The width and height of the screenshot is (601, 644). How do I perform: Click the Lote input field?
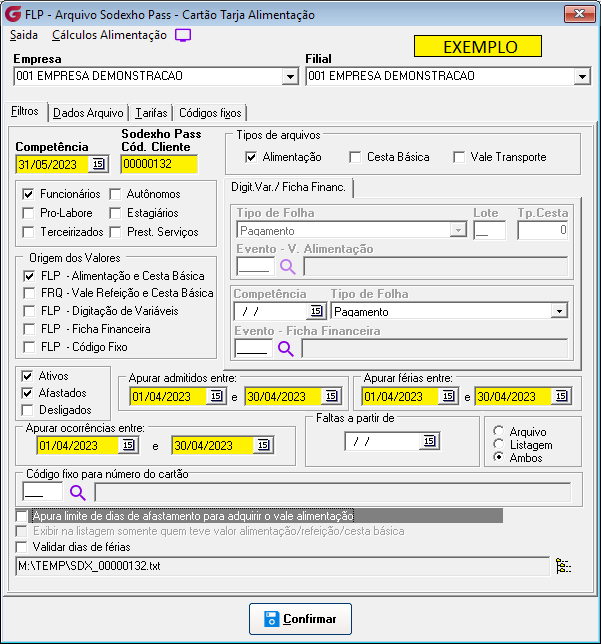point(490,230)
